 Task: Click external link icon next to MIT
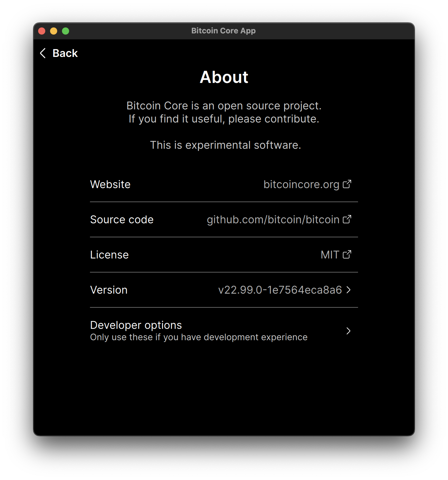(347, 255)
